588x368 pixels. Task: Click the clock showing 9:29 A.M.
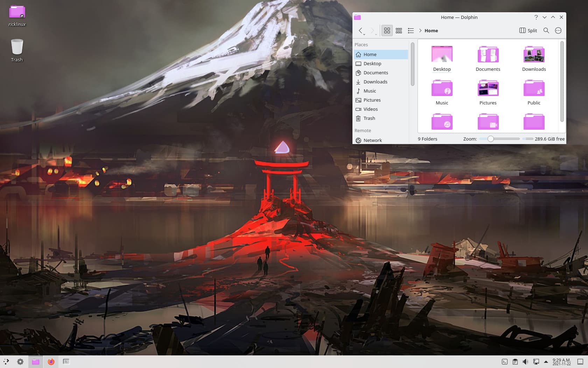pyautogui.click(x=561, y=362)
